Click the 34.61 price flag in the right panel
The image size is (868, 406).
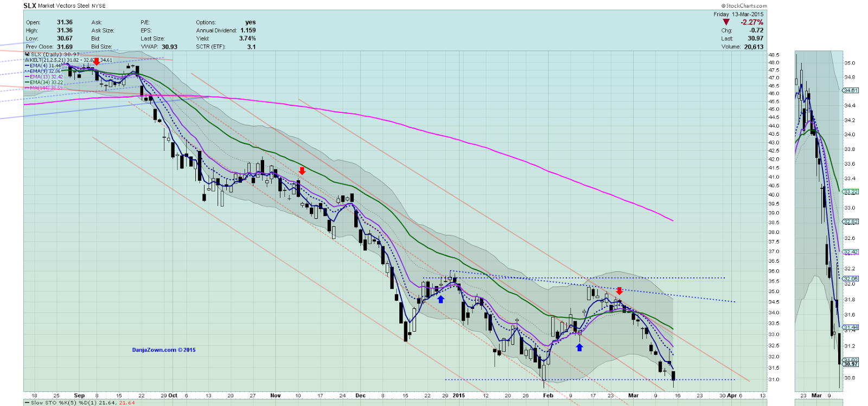[x=851, y=91]
